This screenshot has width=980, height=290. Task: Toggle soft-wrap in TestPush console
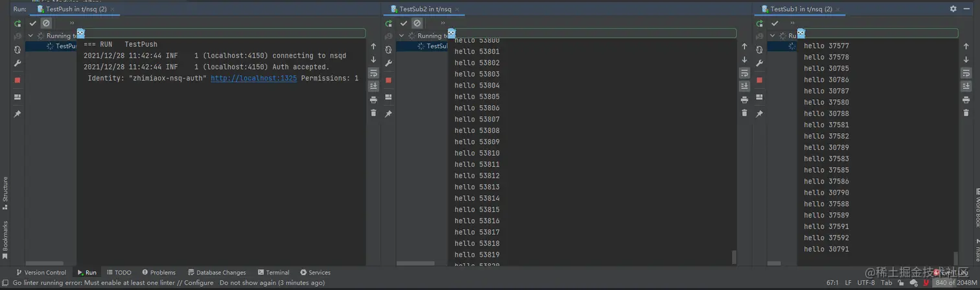(x=373, y=73)
